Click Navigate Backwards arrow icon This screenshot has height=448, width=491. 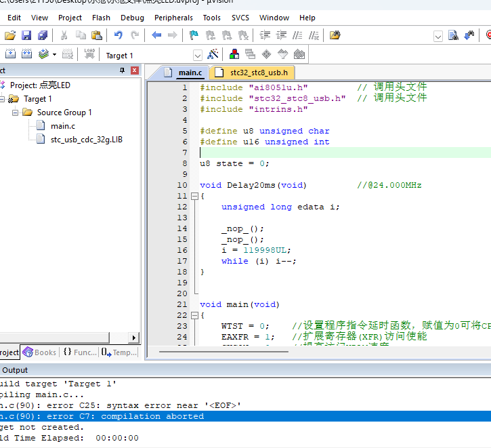point(156,35)
